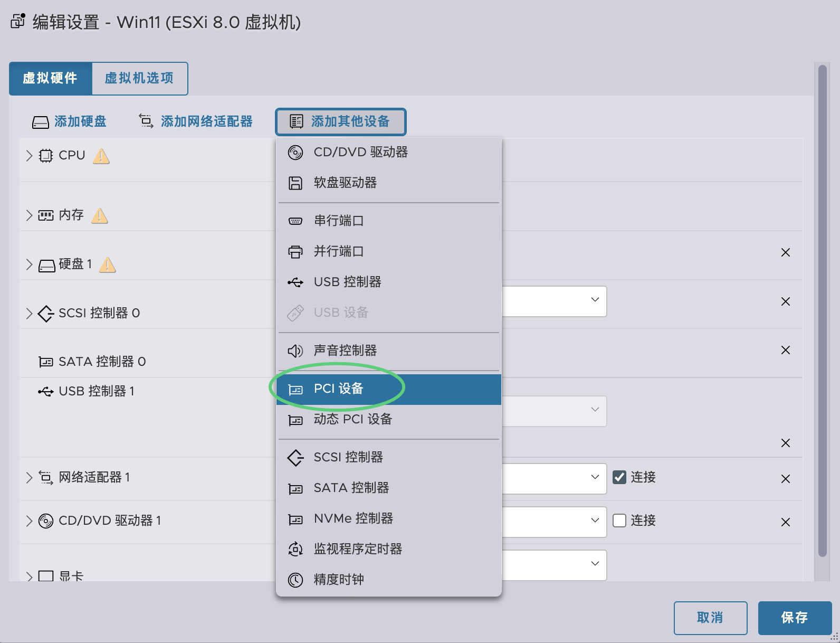Collapse the SCSI 控制器 0 row arrow
This screenshot has height=643, width=840.
(28, 313)
